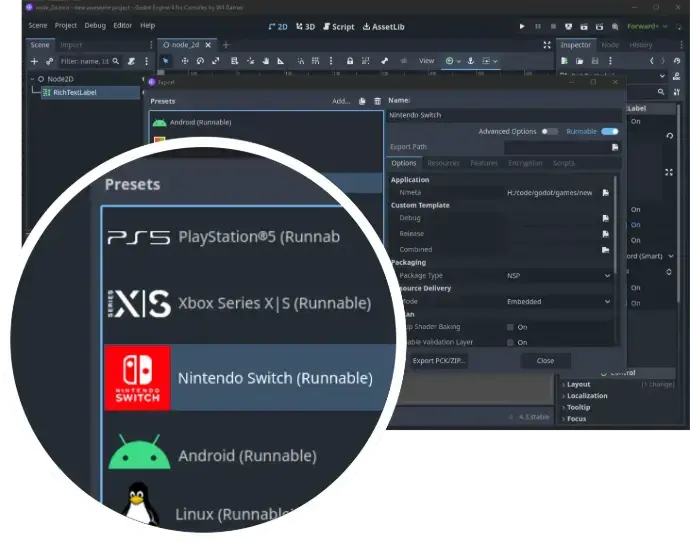
Task: Browse folder for Combined template
Action: (606, 249)
